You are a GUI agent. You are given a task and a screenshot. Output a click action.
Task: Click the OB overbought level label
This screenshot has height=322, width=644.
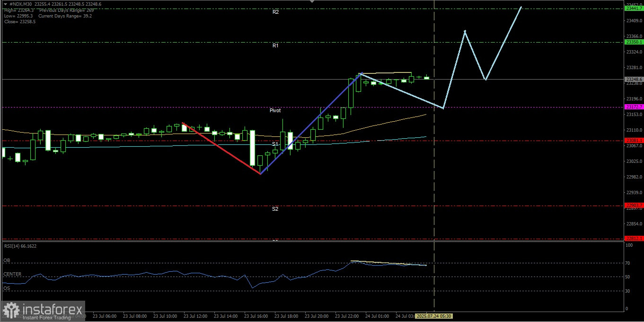7,260
